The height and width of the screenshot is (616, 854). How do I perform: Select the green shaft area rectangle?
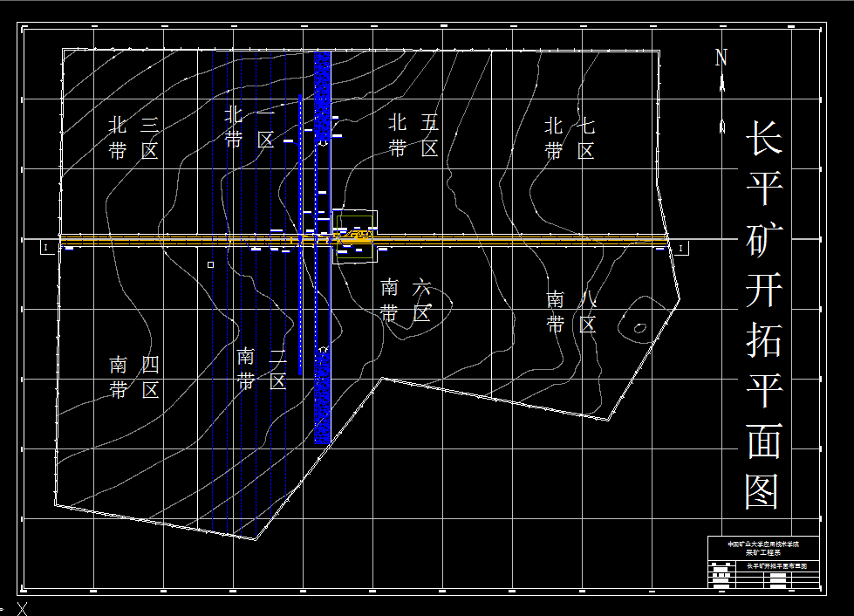pyautogui.click(x=355, y=216)
